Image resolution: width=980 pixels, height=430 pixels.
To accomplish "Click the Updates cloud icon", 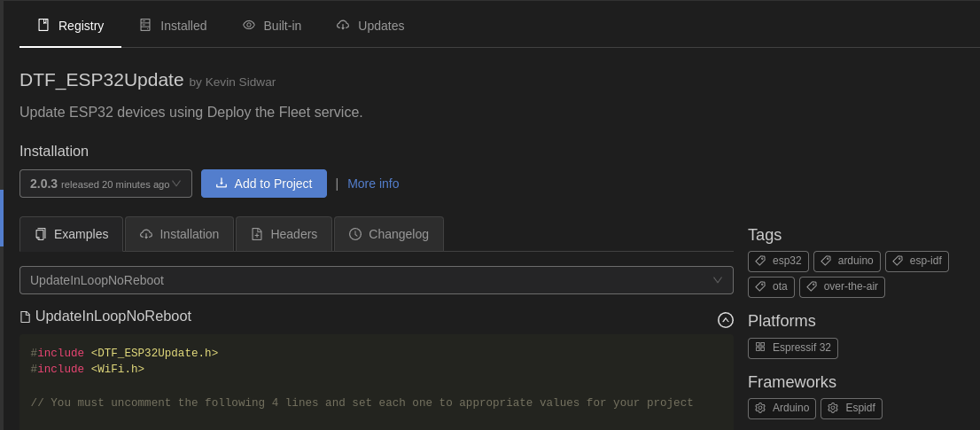I will click(x=343, y=25).
